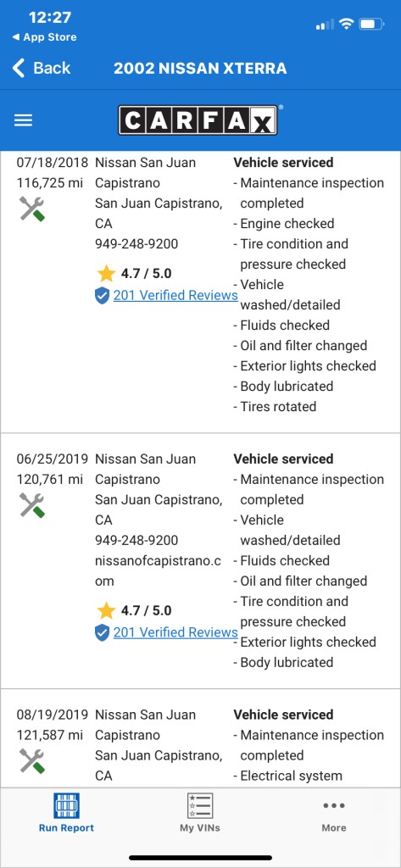The image size is (401, 868).
Task: Tap verified shield icon in 2018 entry
Action: (102, 296)
